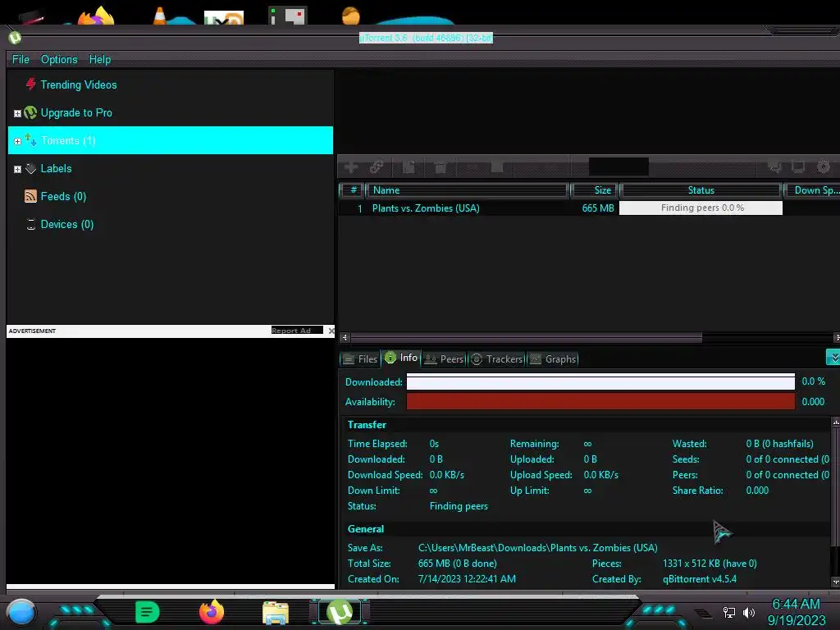Click the Create New Torrent file icon
This screenshot has height=630, width=840.
click(x=409, y=167)
